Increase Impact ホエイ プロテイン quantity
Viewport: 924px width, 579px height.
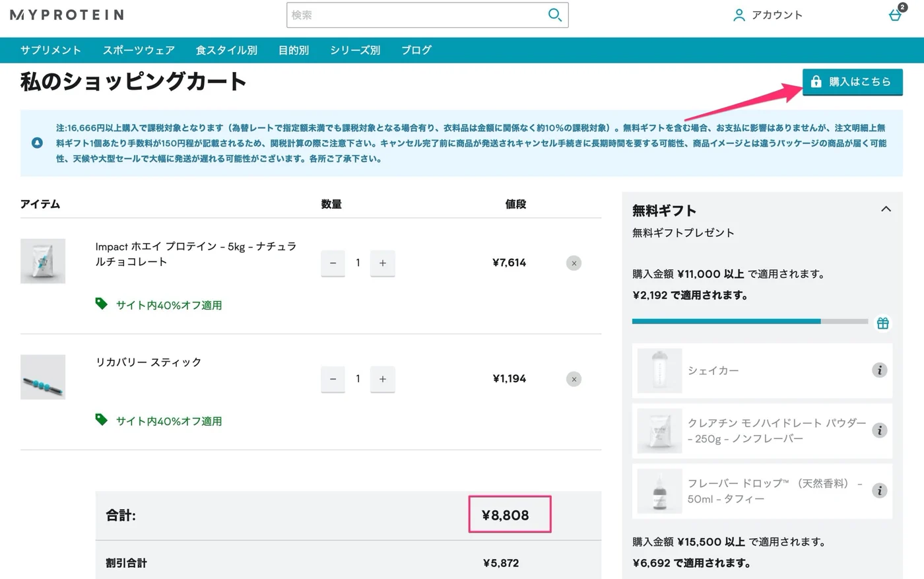[x=382, y=263]
